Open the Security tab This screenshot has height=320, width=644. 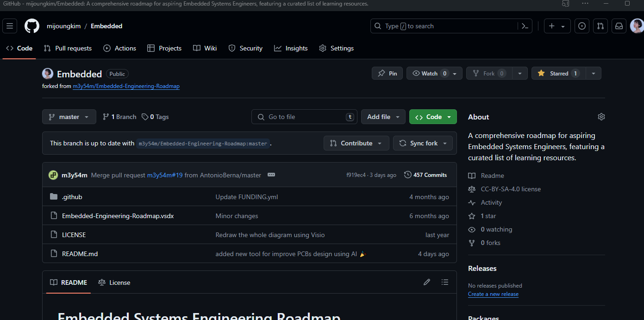(x=245, y=48)
